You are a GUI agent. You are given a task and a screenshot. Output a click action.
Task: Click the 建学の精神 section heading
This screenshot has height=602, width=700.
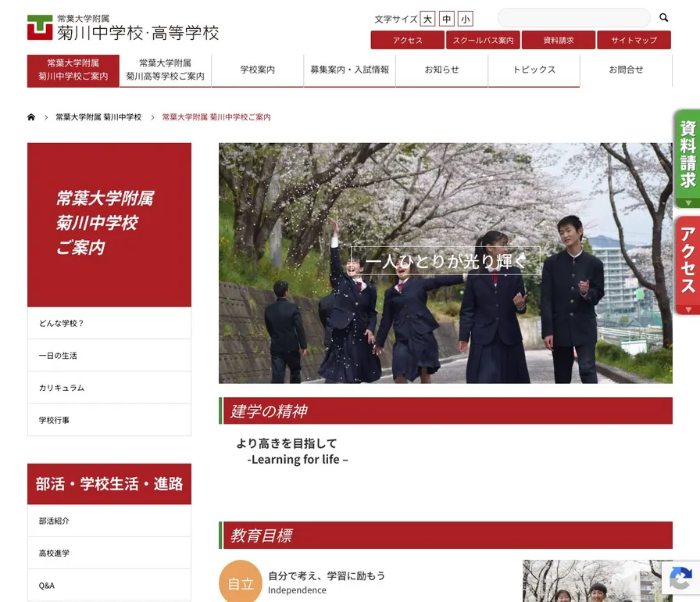click(445, 411)
